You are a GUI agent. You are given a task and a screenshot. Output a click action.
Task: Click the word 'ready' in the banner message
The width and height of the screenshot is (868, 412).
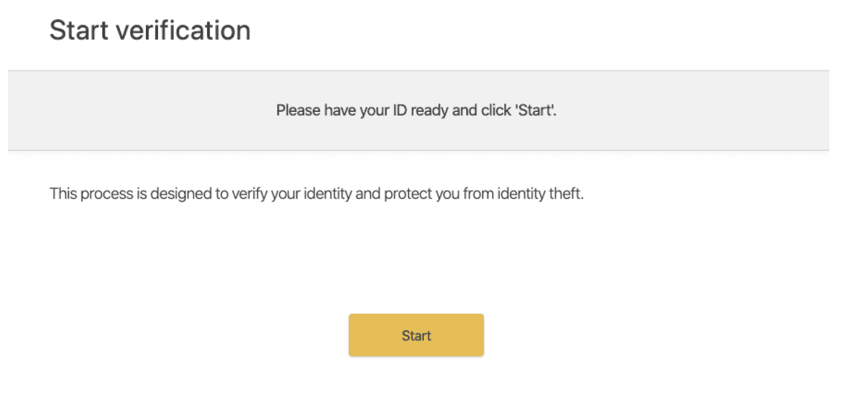pyautogui.click(x=429, y=111)
